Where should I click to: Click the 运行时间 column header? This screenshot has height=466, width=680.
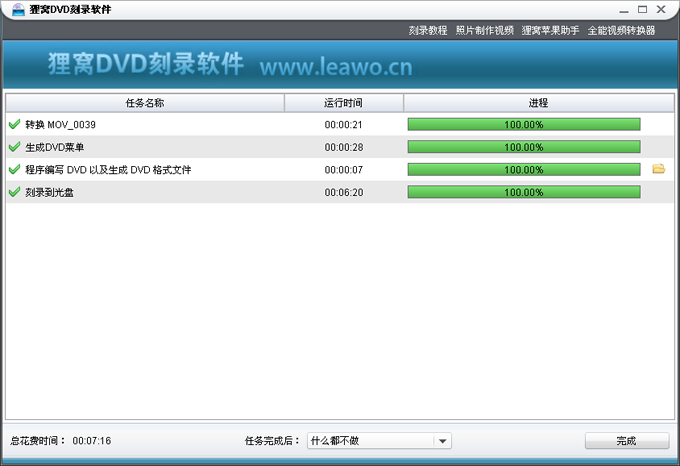[343, 103]
